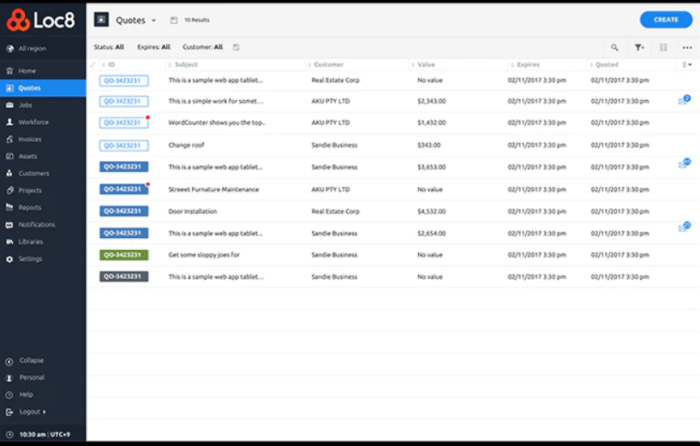This screenshot has height=446, width=700.
Task: Open quote ID for simple work row
Action: (x=124, y=101)
